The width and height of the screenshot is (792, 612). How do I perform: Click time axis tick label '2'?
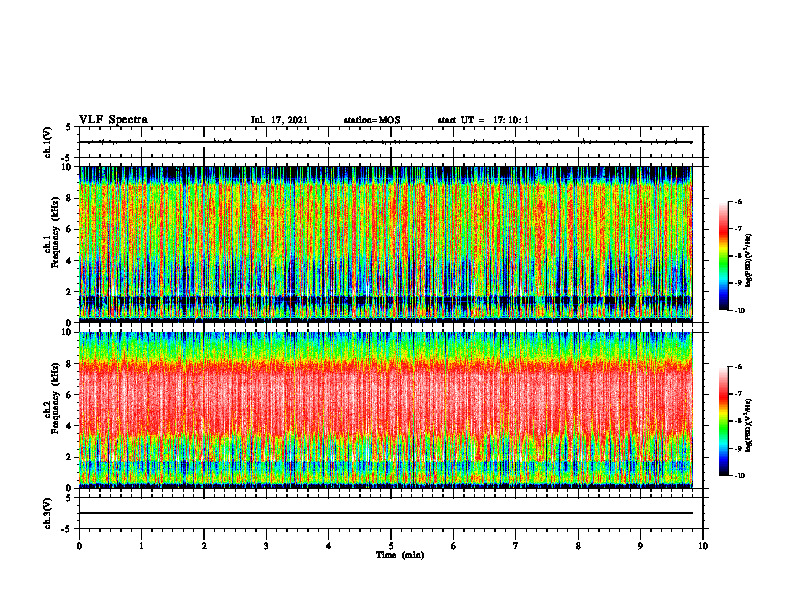tap(204, 546)
